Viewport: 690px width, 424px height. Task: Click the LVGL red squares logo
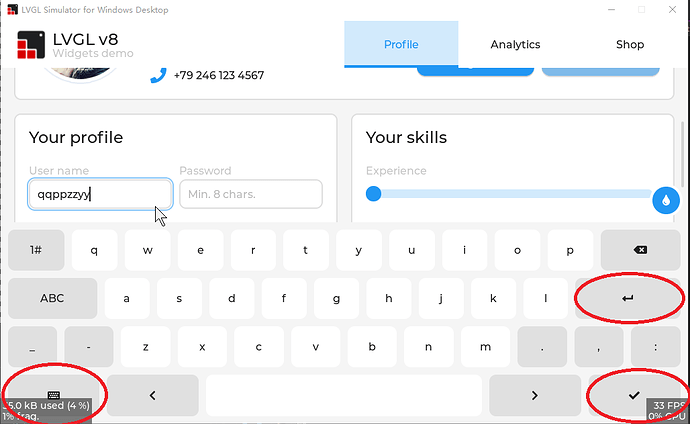point(31,44)
